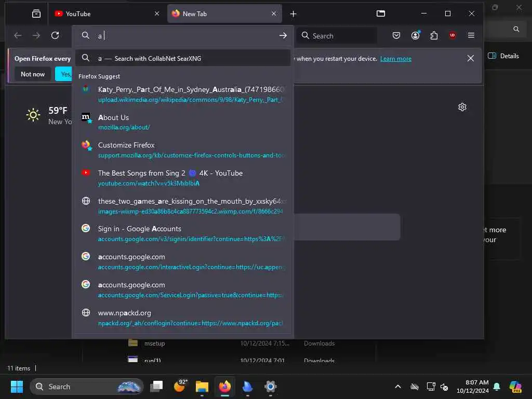Click the muted volume tray icon

[x=444, y=387]
